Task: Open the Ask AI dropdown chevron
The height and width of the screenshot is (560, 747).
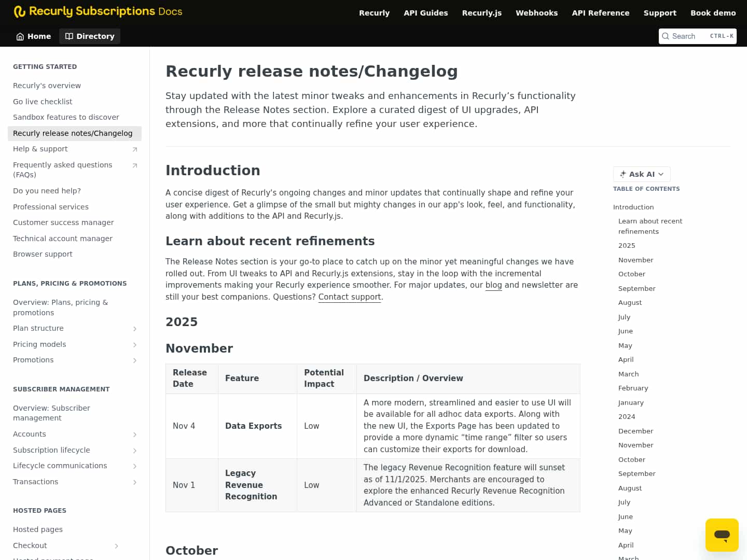Action: pos(661,174)
